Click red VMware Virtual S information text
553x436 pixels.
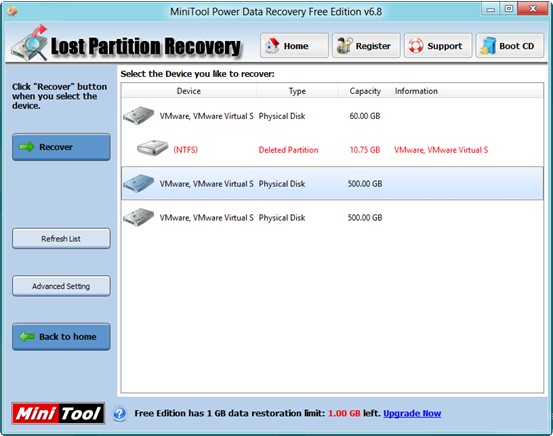click(441, 150)
